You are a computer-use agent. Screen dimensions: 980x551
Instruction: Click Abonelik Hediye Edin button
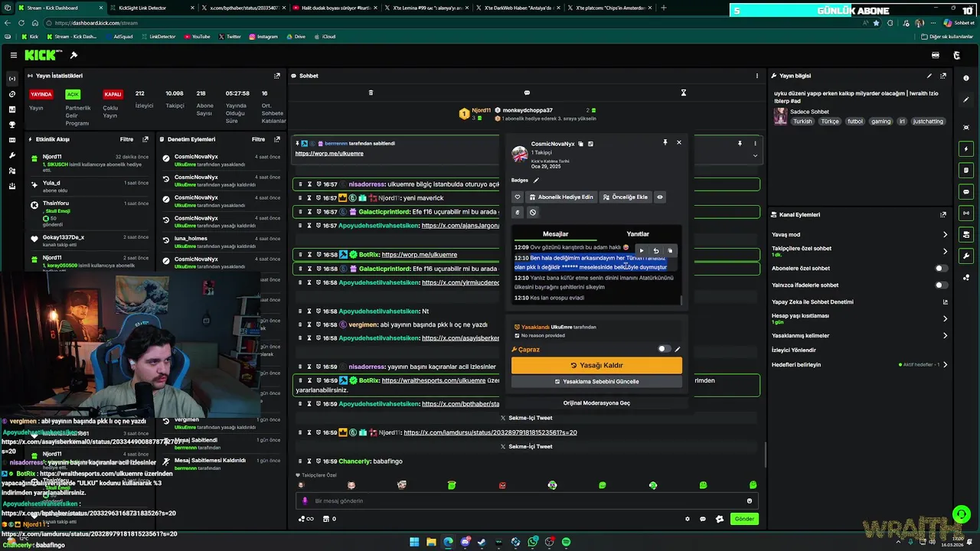coord(560,197)
